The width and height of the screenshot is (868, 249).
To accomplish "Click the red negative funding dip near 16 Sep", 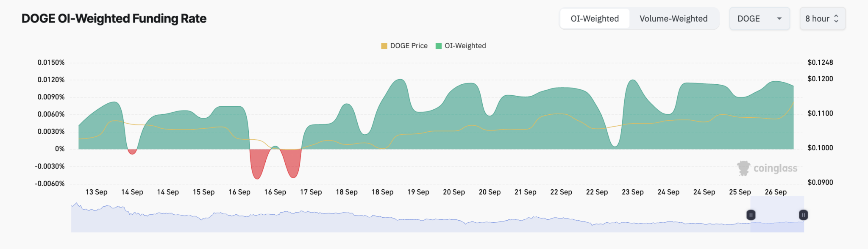I will point(257,163).
